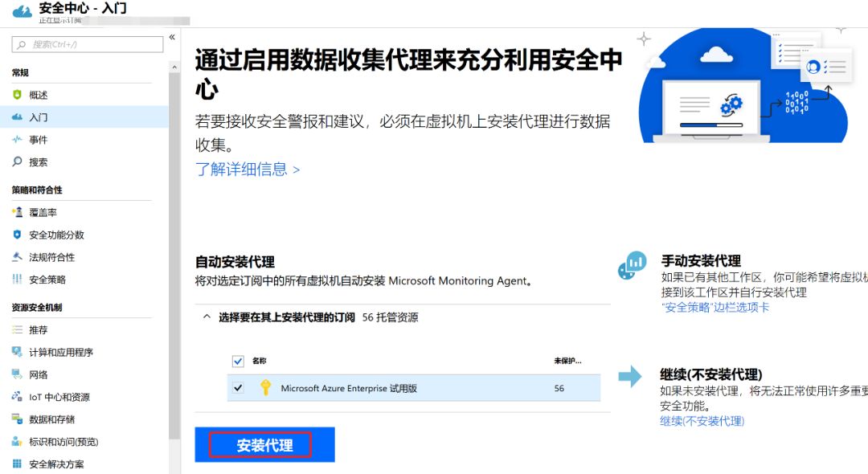
Task: Click the 安装代理 button
Action: tap(264, 445)
